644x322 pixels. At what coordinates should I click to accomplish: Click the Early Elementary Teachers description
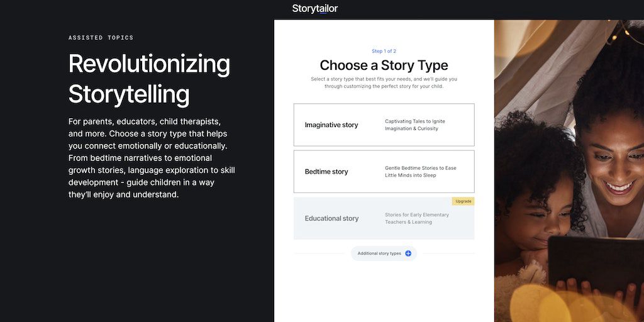pyautogui.click(x=417, y=218)
